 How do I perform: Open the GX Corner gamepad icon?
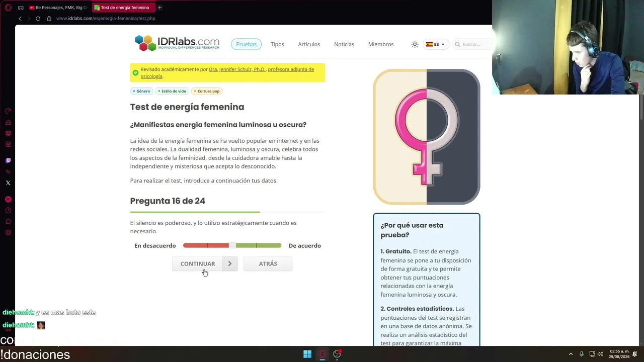21,8
